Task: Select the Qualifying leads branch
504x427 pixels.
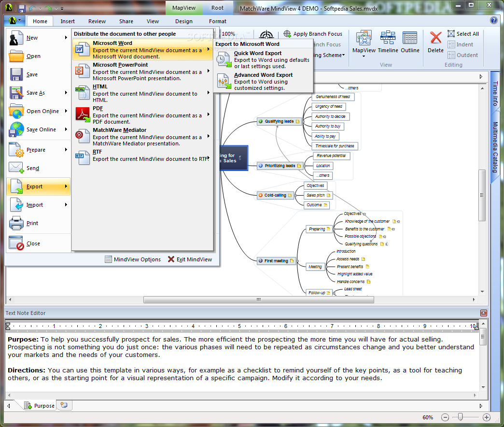Action: tap(280, 121)
